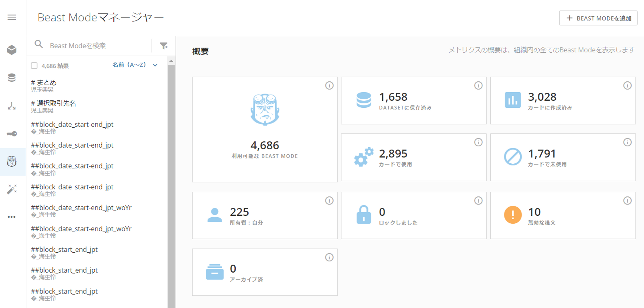Select first ##block_date_start-end_jpt item

click(97, 128)
